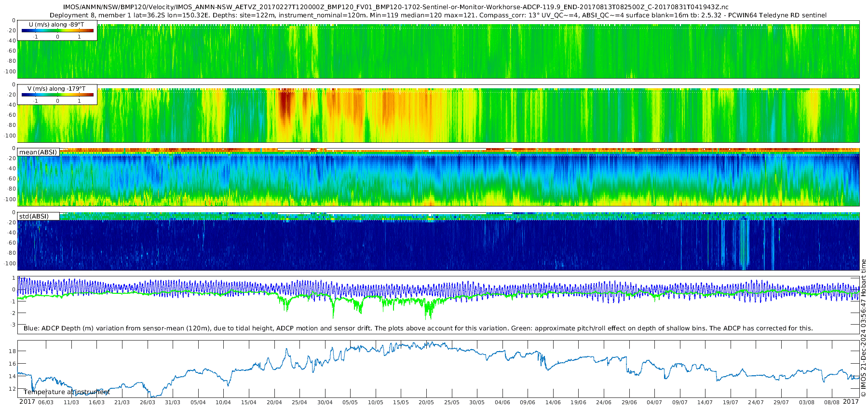Click the 60 depth tick on mean(ABSI) panel
868x410 pixels.
coord(12,179)
